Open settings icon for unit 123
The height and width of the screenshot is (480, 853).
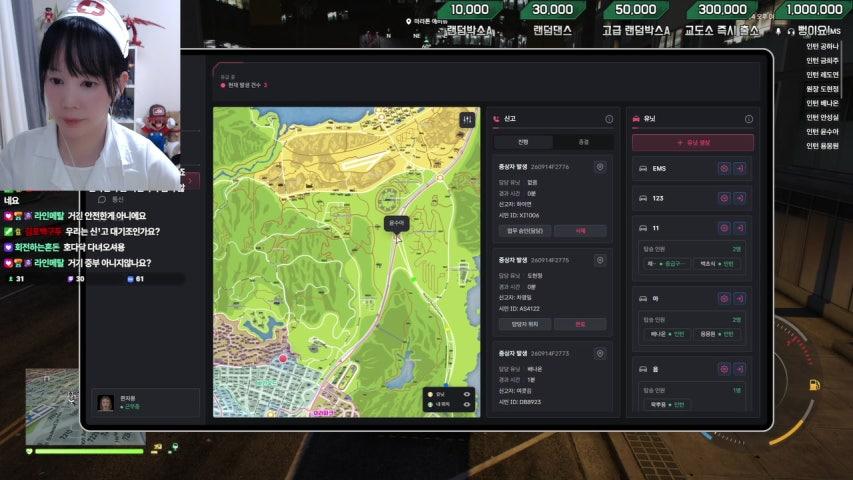pos(724,199)
